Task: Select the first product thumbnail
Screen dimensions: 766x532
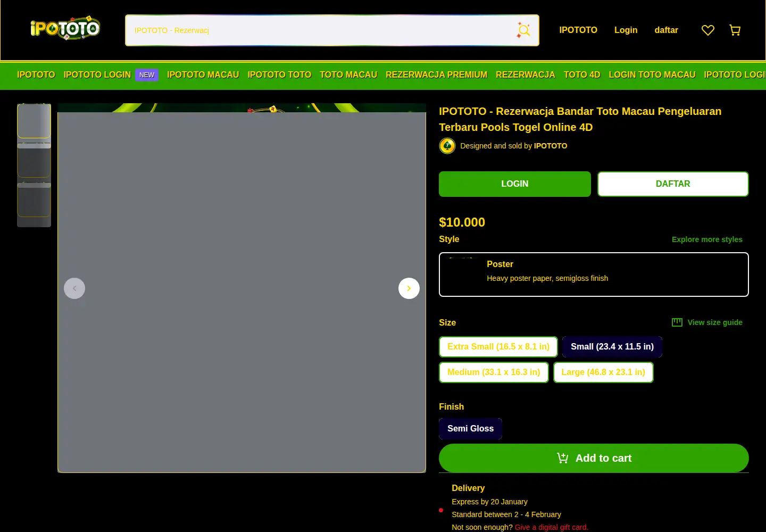Action: pos(34,121)
